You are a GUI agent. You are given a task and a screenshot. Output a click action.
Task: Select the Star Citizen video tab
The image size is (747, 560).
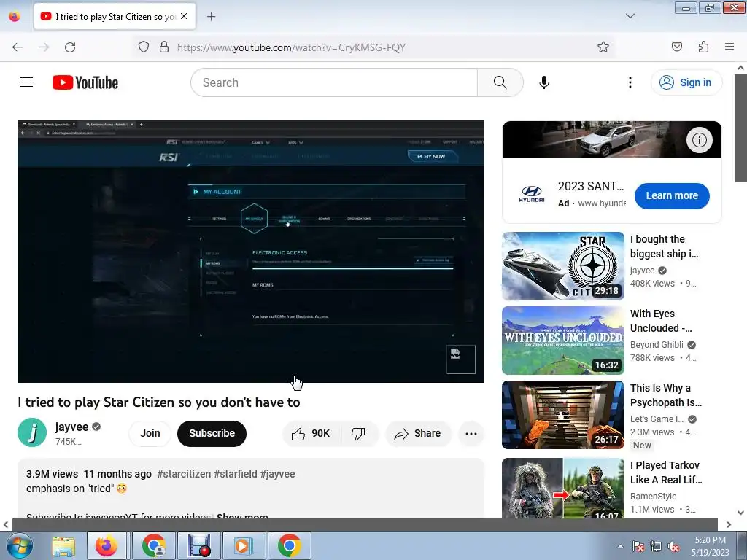click(x=115, y=17)
